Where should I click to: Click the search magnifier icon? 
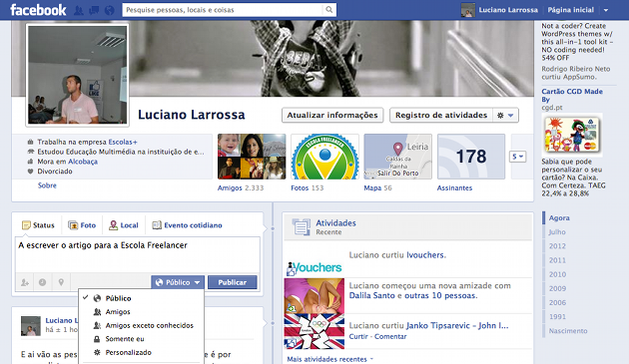point(328,10)
